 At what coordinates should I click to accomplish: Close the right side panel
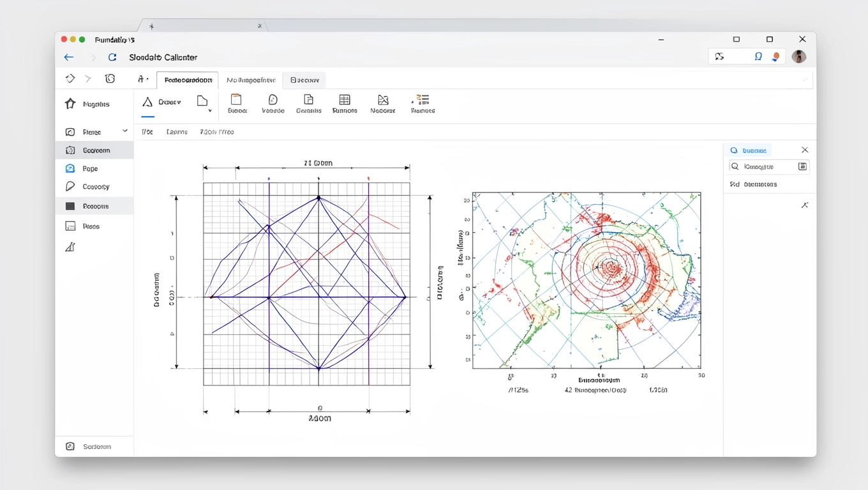(804, 150)
